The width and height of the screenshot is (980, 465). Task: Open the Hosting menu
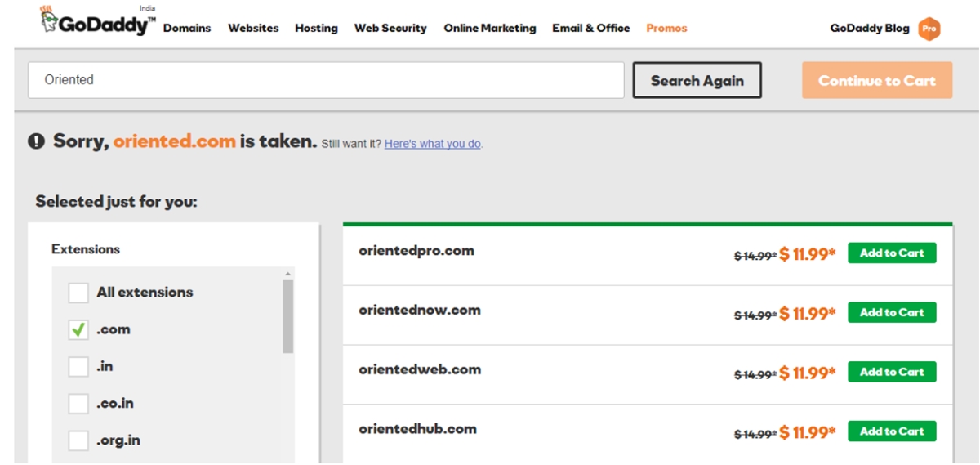pyautogui.click(x=316, y=28)
